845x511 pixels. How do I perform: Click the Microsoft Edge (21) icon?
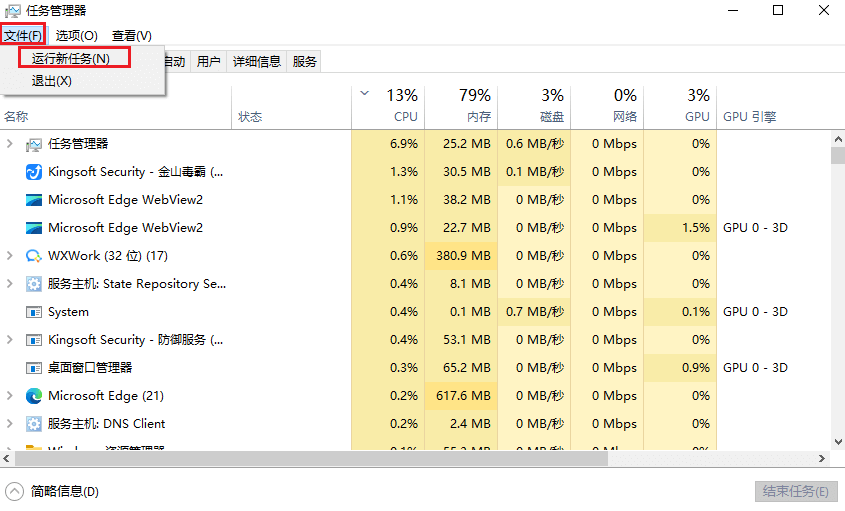pos(33,396)
